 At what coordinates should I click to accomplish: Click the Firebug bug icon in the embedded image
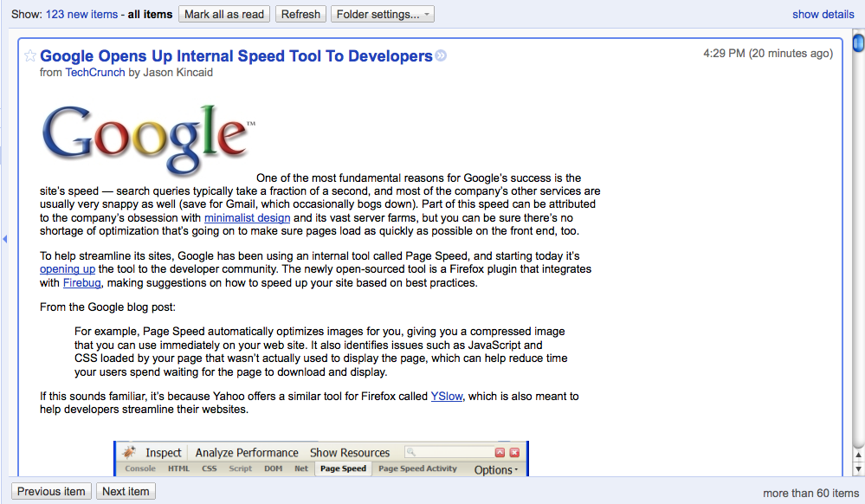(129, 452)
